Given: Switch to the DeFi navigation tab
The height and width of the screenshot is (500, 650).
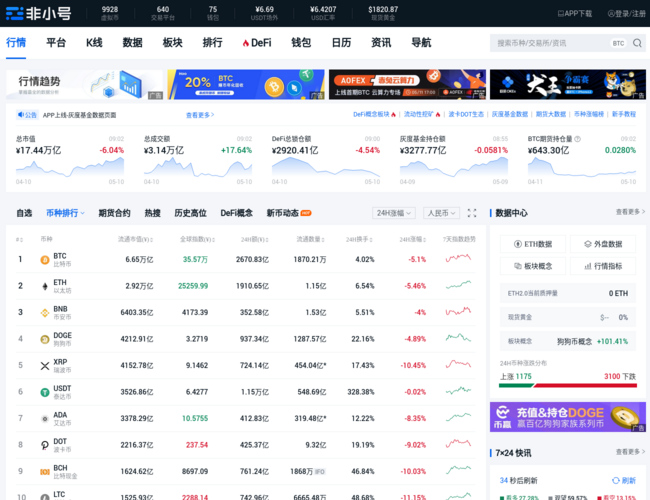Looking at the screenshot, I should [256, 43].
